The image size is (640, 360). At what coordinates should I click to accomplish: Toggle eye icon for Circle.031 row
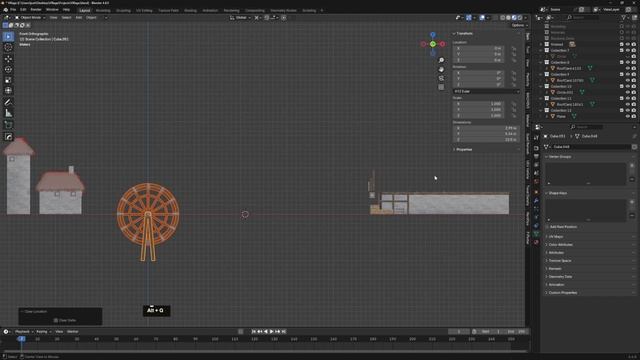pyautogui.click(x=628, y=92)
